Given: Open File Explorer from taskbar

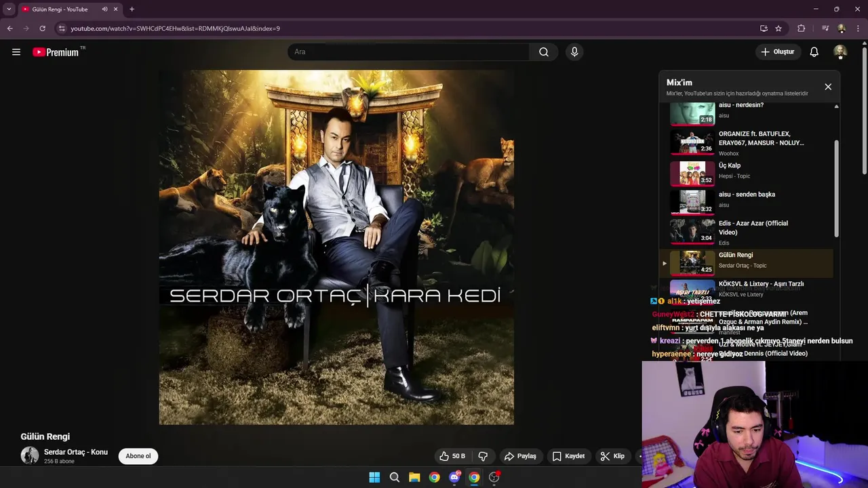Looking at the screenshot, I should [x=414, y=477].
